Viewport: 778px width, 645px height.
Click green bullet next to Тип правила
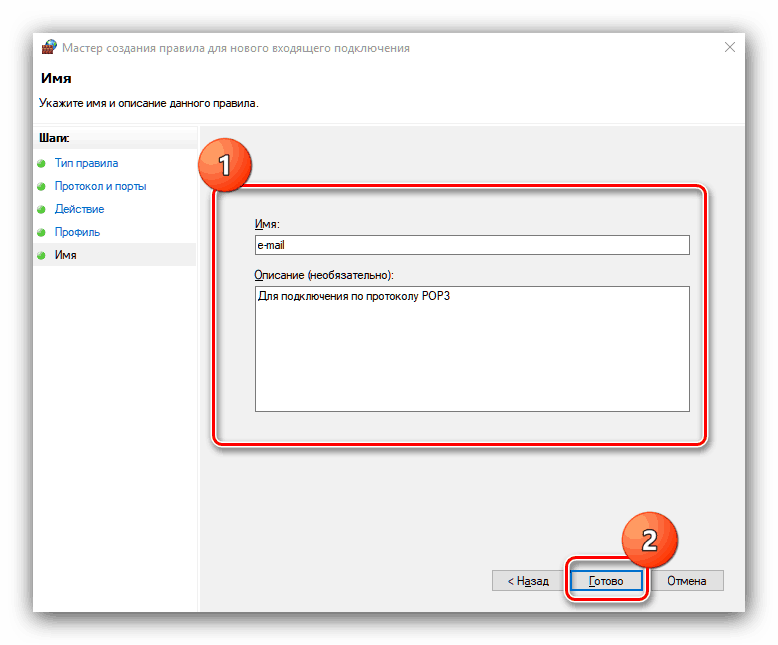click(x=41, y=163)
